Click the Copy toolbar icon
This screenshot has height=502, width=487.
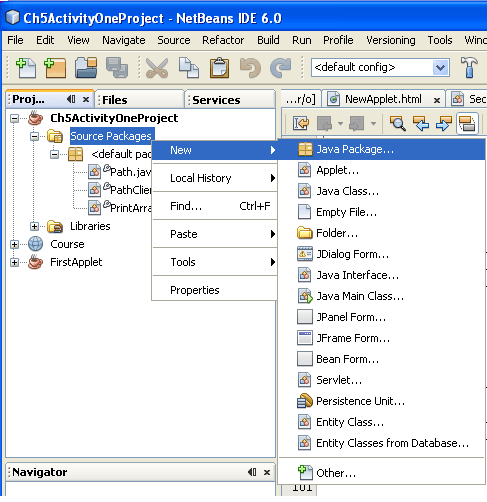pyautogui.click(x=188, y=68)
